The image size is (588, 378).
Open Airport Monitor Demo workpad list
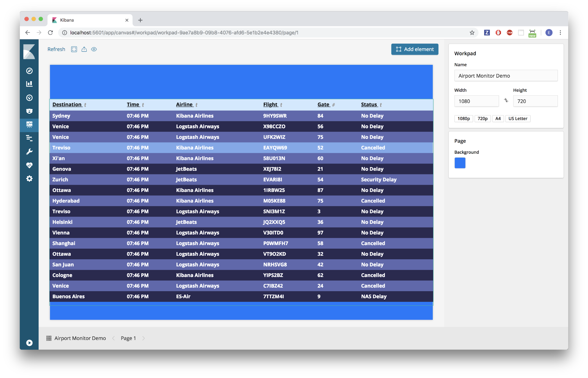tap(76, 338)
